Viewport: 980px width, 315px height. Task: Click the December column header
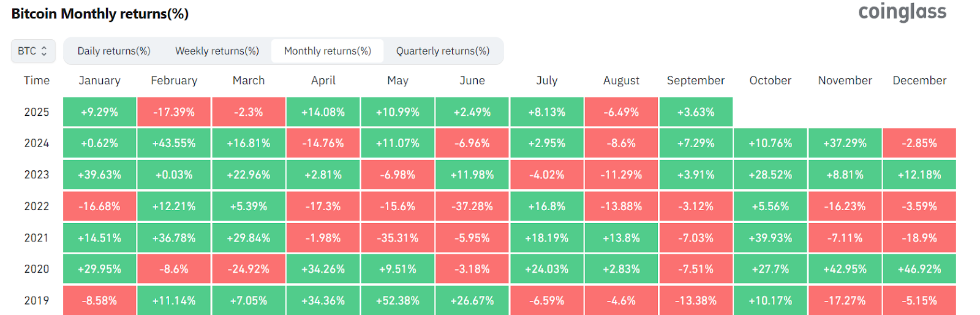[x=919, y=80]
